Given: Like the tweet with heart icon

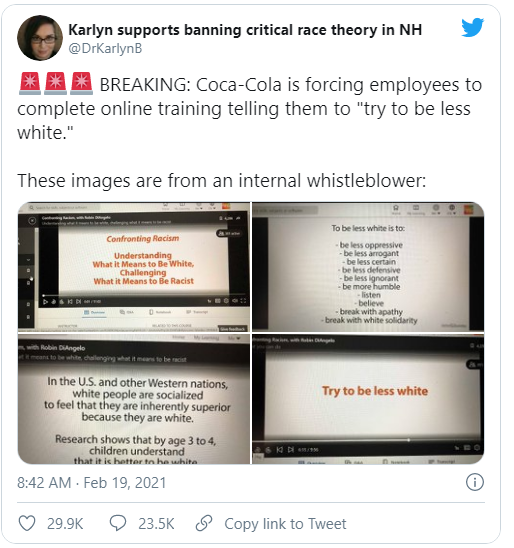Looking at the screenshot, I should [x=27, y=523].
